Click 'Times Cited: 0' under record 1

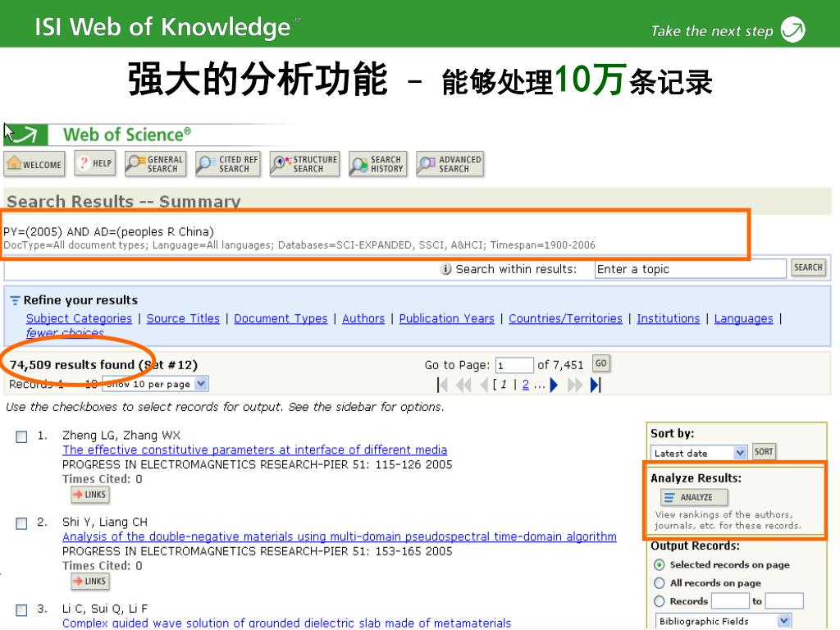pos(103,479)
